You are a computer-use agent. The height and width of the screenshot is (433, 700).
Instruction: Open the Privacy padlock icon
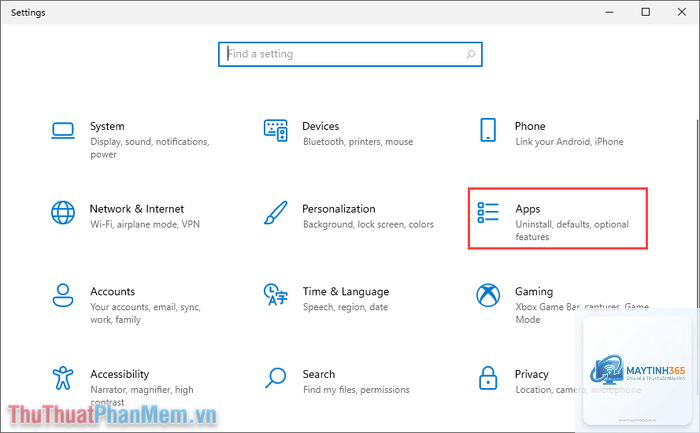pos(488,378)
